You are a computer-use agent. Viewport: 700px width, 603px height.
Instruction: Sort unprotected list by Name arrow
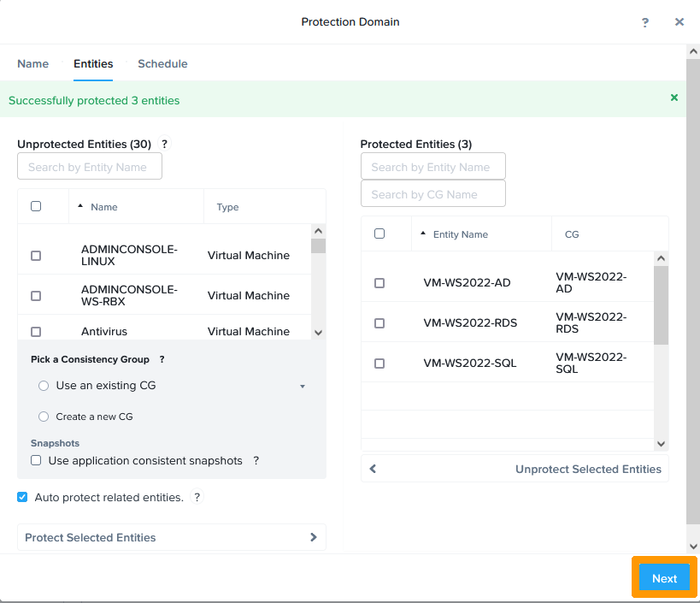pos(81,207)
